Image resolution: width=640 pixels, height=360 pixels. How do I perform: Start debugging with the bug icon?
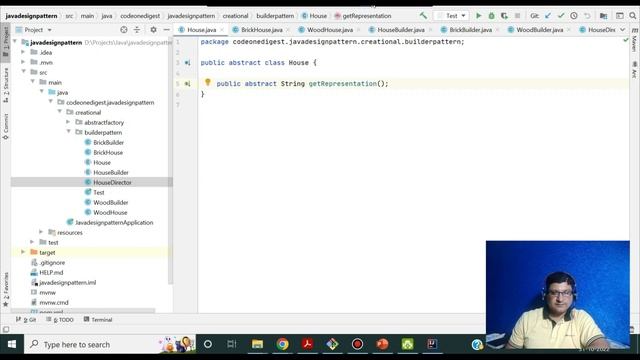coord(491,16)
